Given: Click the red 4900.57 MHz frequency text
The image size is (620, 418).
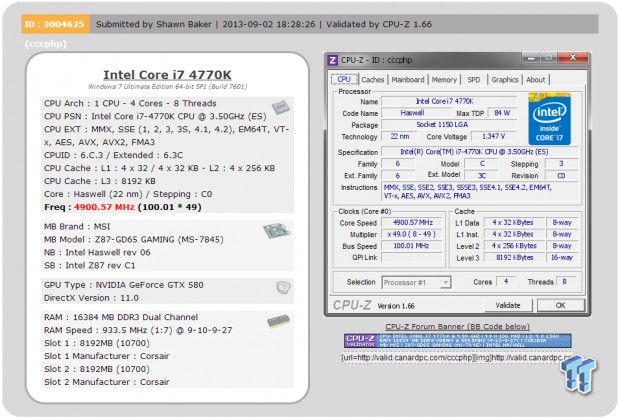Looking at the screenshot, I should [104, 207].
